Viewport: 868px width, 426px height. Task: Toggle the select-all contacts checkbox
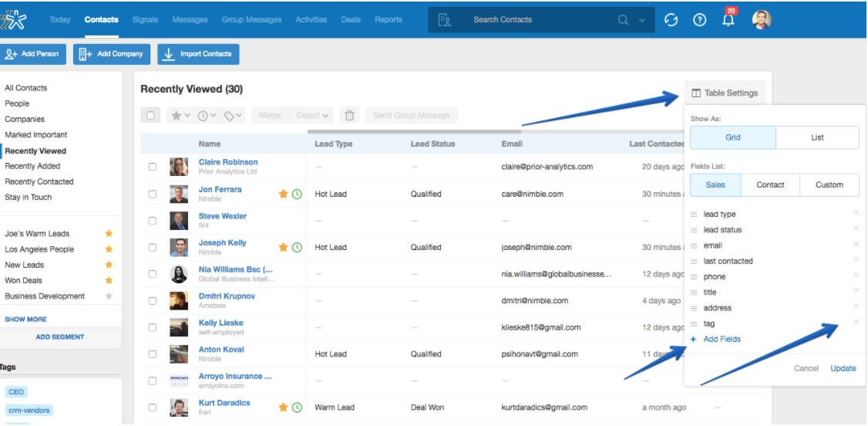[x=151, y=116]
